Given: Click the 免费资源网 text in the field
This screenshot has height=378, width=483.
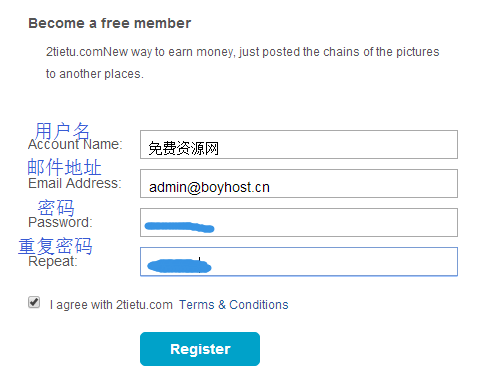Looking at the screenshot, I should 184,148.
